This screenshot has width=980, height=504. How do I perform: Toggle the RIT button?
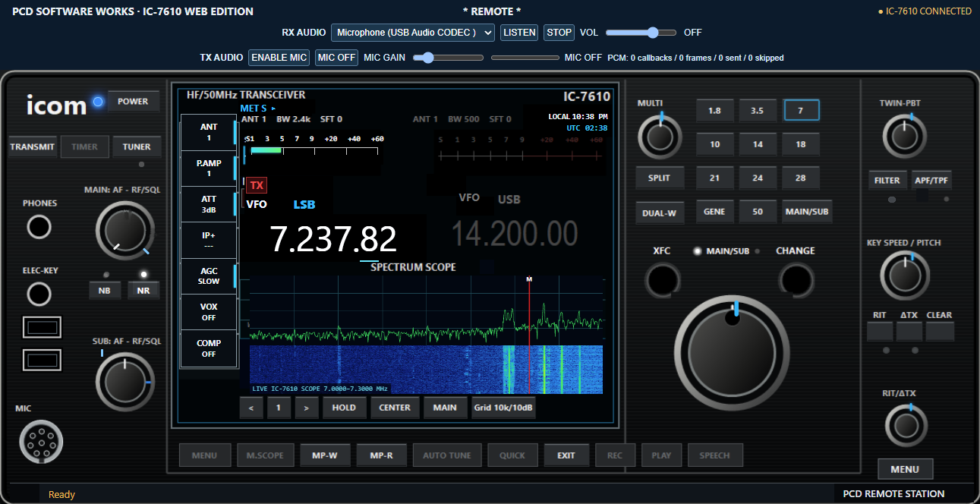[880, 331]
